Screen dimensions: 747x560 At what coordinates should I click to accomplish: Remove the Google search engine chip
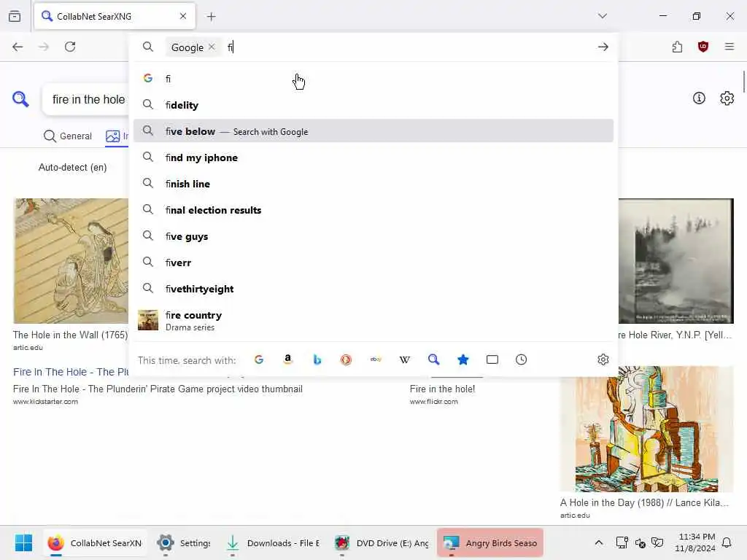click(x=212, y=47)
